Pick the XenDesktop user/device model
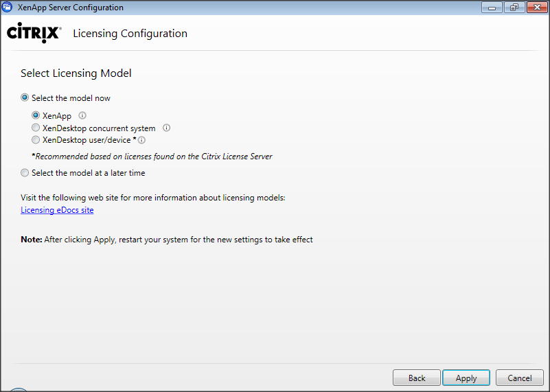 (x=36, y=140)
